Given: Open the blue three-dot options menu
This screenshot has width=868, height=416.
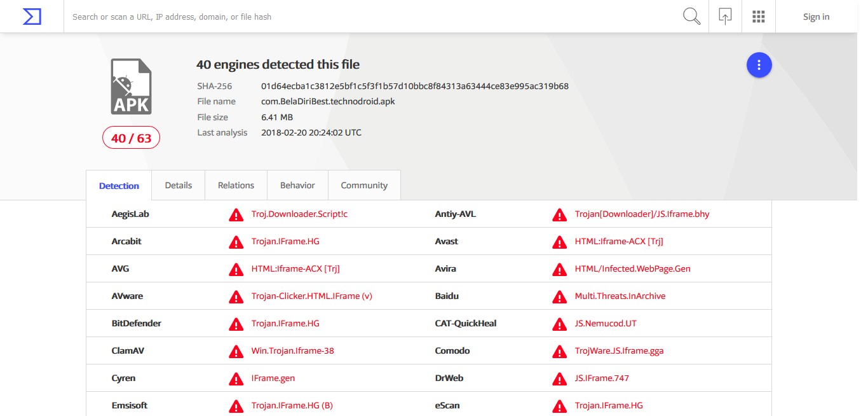Looking at the screenshot, I should [x=759, y=65].
